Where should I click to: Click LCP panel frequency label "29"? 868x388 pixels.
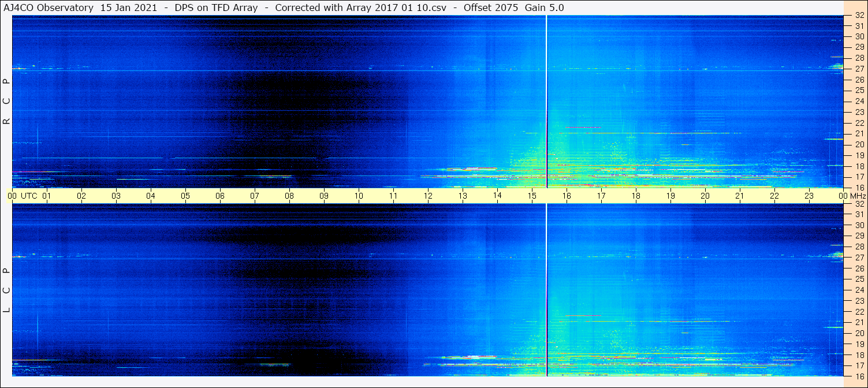[x=859, y=236]
